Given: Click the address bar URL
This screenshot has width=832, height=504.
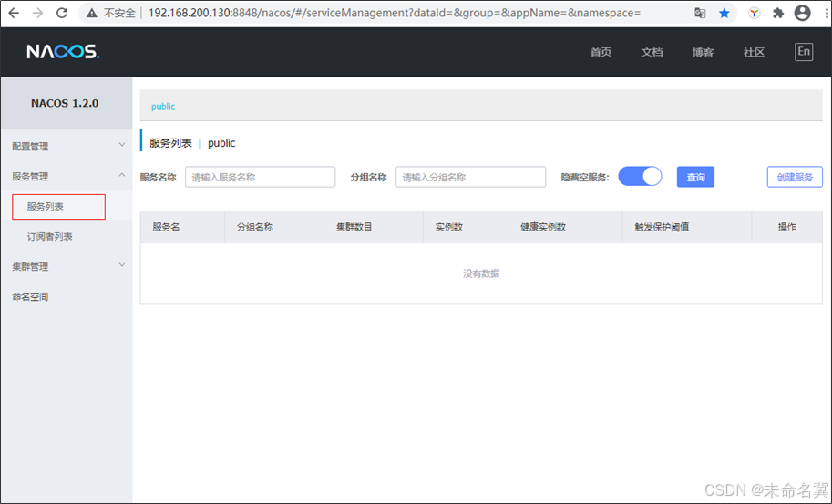Looking at the screenshot, I should tap(395, 13).
